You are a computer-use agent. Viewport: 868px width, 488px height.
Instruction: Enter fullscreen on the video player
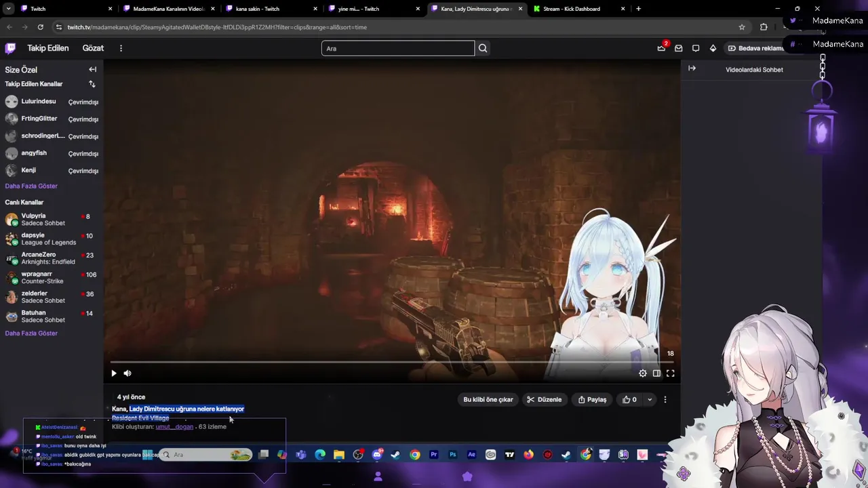click(670, 373)
